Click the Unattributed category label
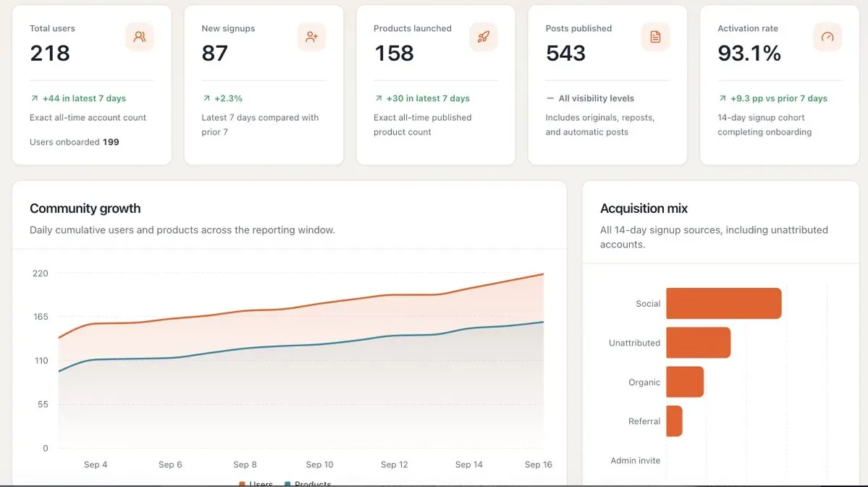Image resolution: width=868 pixels, height=487 pixels. tap(634, 343)
